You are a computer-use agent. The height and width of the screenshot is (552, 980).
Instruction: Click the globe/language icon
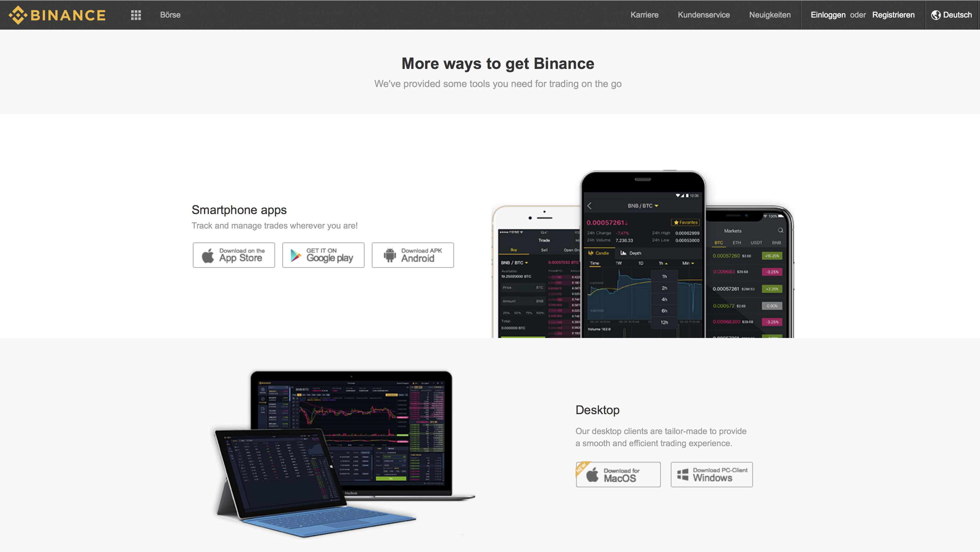click(935, 15)
